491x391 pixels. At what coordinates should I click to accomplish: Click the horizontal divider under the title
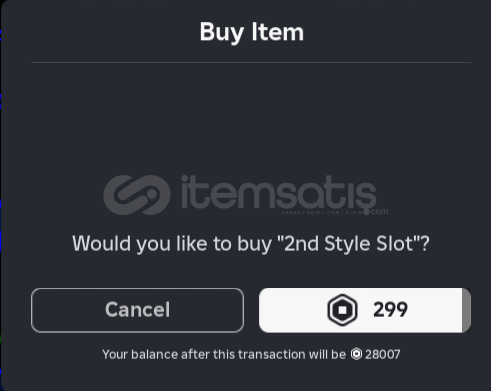pos(251,62)
